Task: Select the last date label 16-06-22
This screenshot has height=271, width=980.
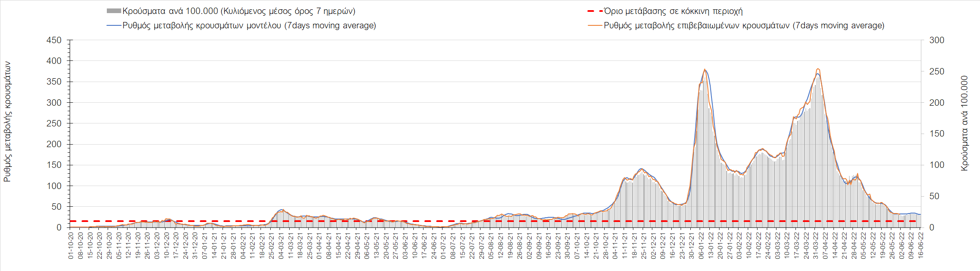Action: [920, 245]
